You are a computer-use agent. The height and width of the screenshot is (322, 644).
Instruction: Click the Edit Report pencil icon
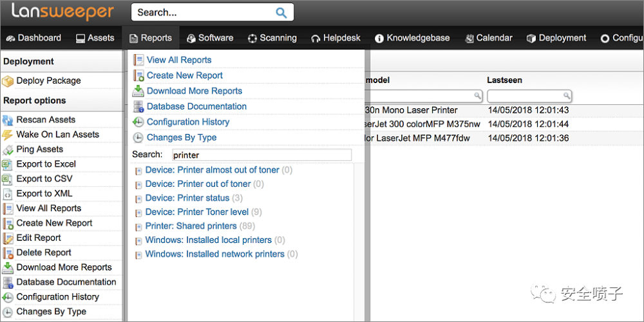(x=8, y=238)
